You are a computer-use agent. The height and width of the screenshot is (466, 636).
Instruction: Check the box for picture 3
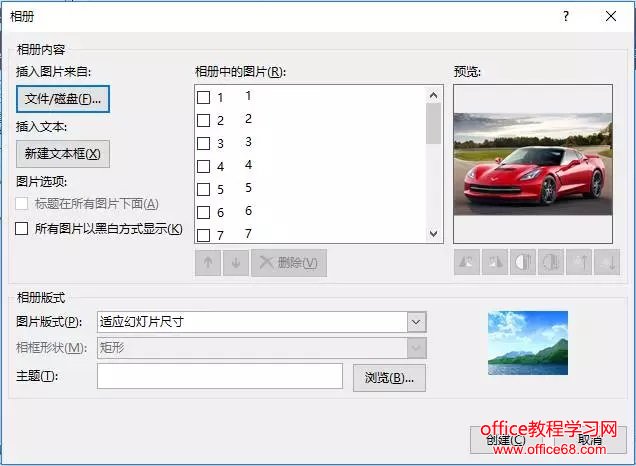click(203, 143)
